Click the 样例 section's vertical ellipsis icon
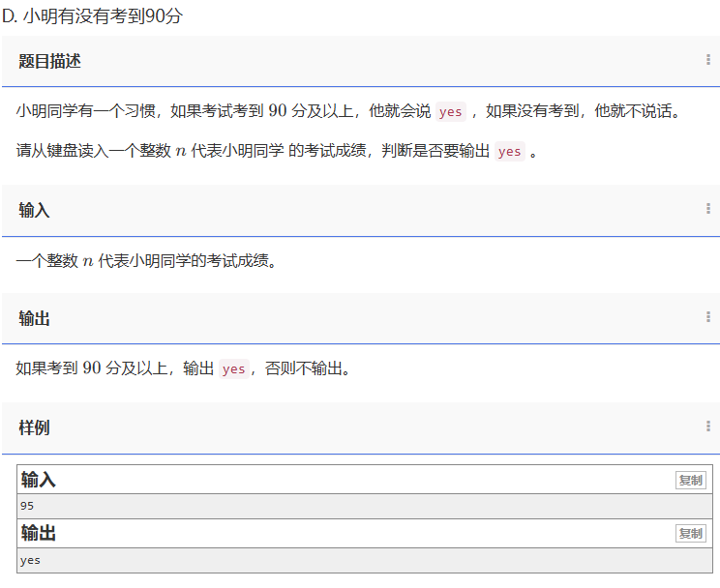 pyautogui.click(x=708, y=426)
